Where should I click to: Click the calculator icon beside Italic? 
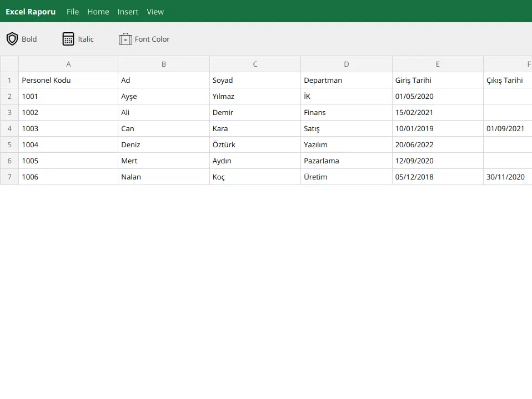pyautogui.click(x=68, y=39)
